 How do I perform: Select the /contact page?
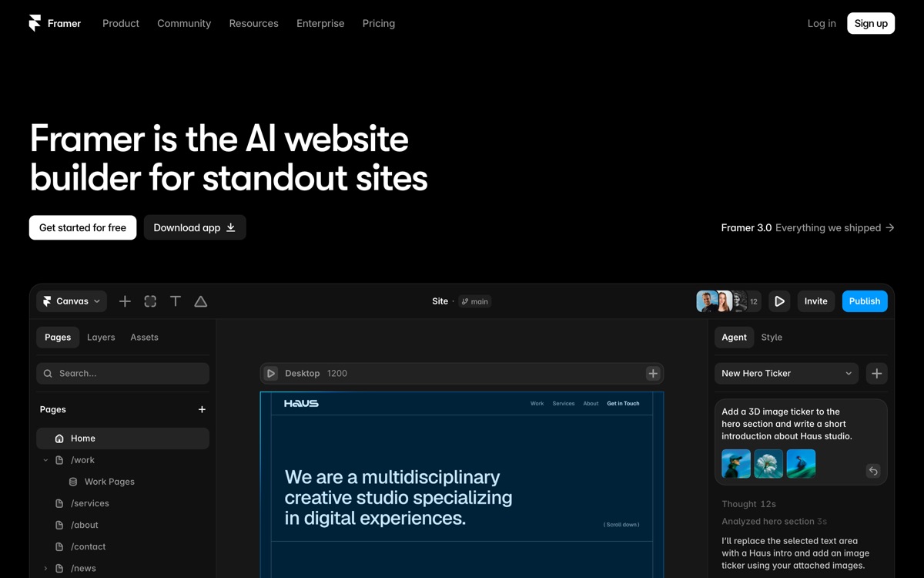click(123, 546)
